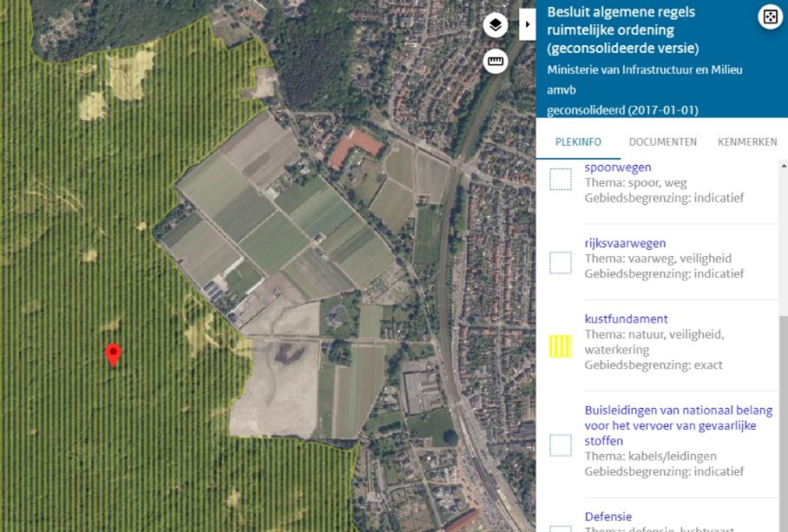The width and height of the screenshot is (788, 532).
Task: Click the Besluit algemene regels title
Action: [x=622, y=30]
